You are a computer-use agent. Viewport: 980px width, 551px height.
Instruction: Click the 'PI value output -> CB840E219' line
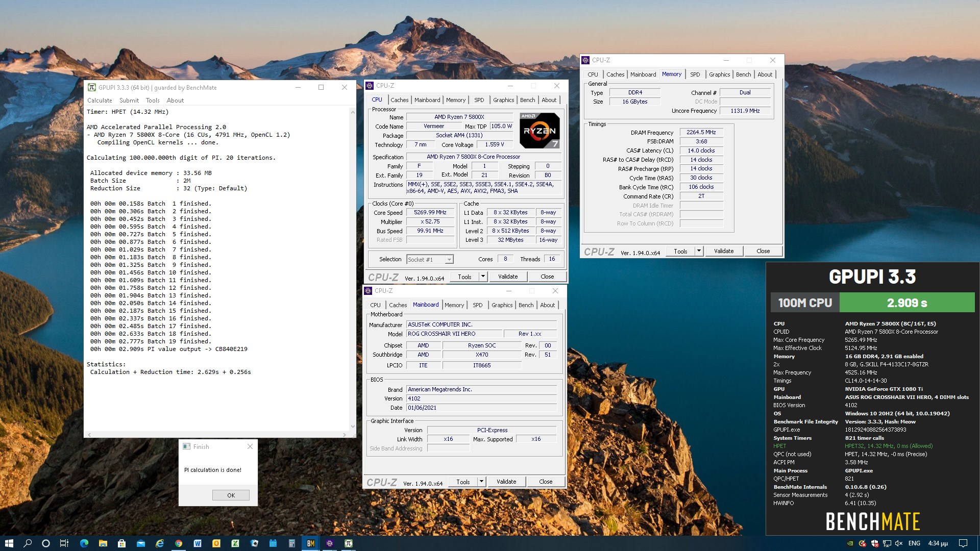pyautogui.click(x=169, y=349)
